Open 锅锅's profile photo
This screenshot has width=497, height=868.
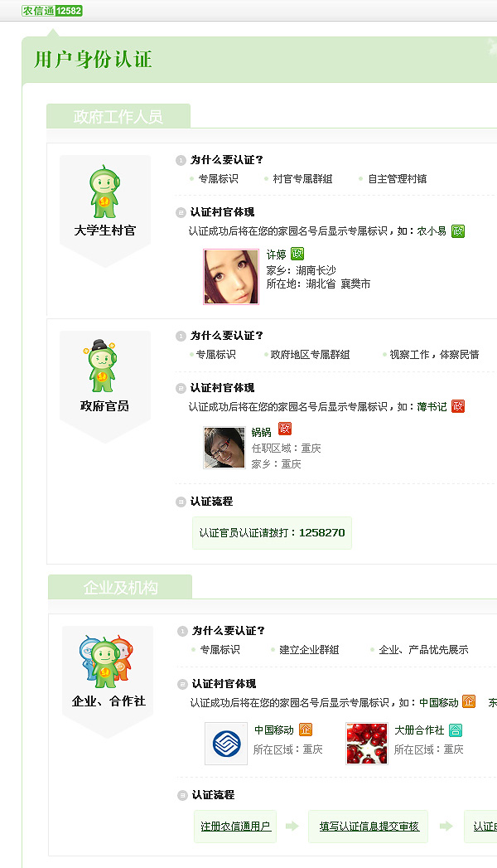(x=224, y=448)
